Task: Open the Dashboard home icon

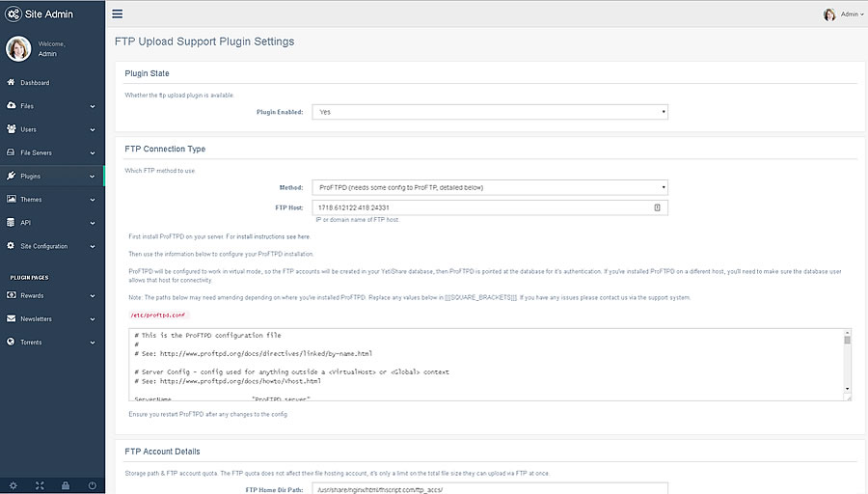Action: 11,82
